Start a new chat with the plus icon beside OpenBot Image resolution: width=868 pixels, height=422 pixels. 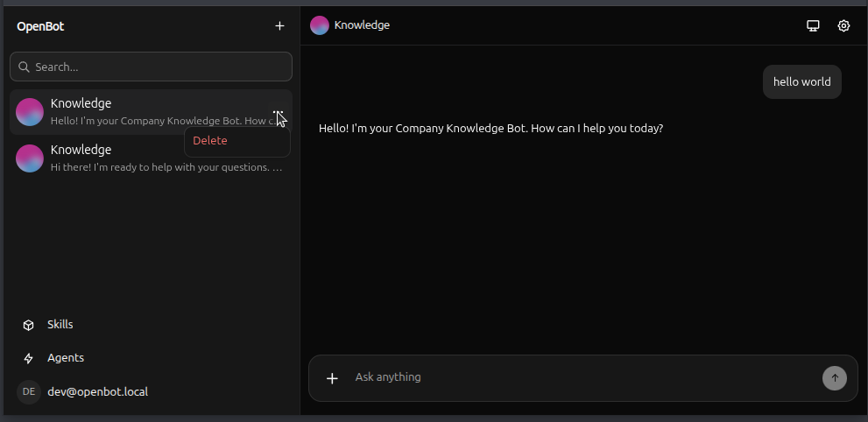point(279,26)
